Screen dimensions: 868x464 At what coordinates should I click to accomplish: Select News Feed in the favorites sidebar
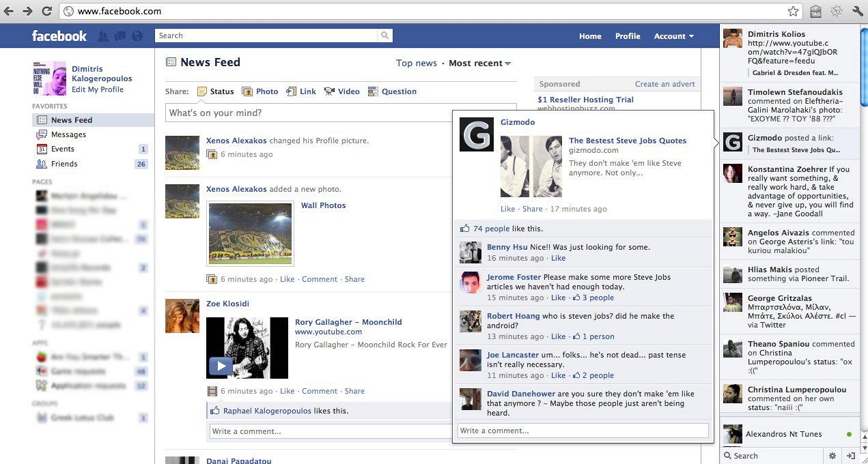[x=93, y=120]
